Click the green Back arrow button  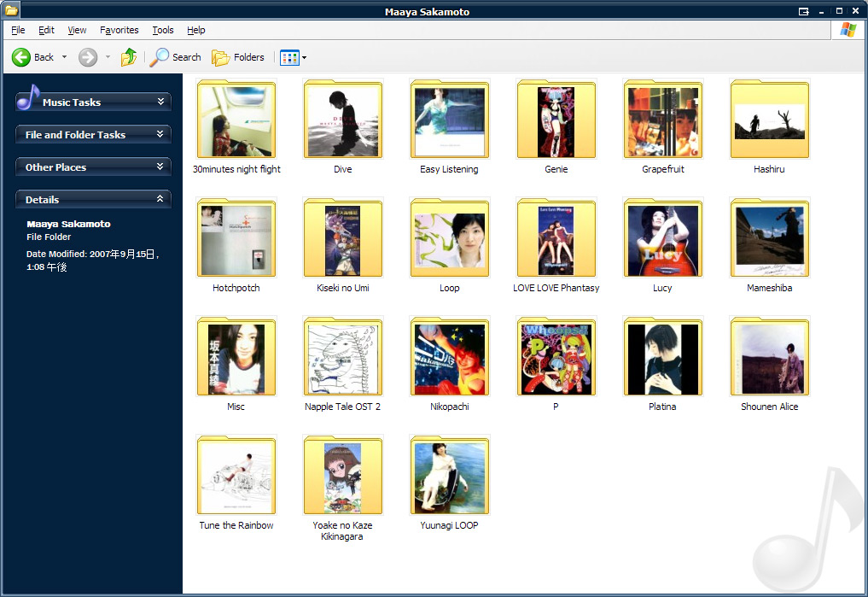(x=21, y=57)
